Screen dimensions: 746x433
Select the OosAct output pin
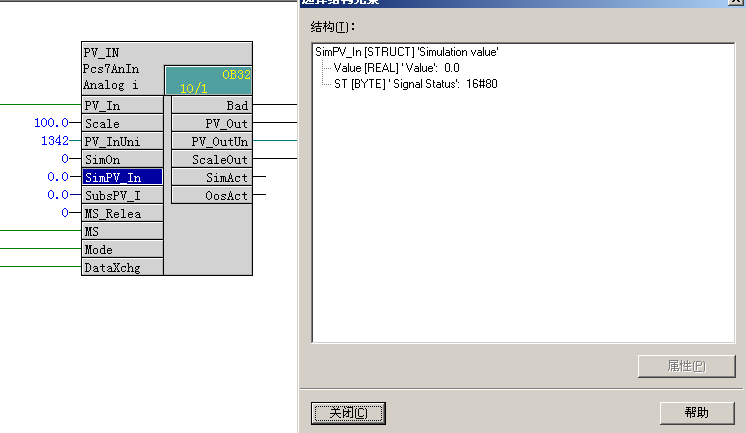coord(212,195)
